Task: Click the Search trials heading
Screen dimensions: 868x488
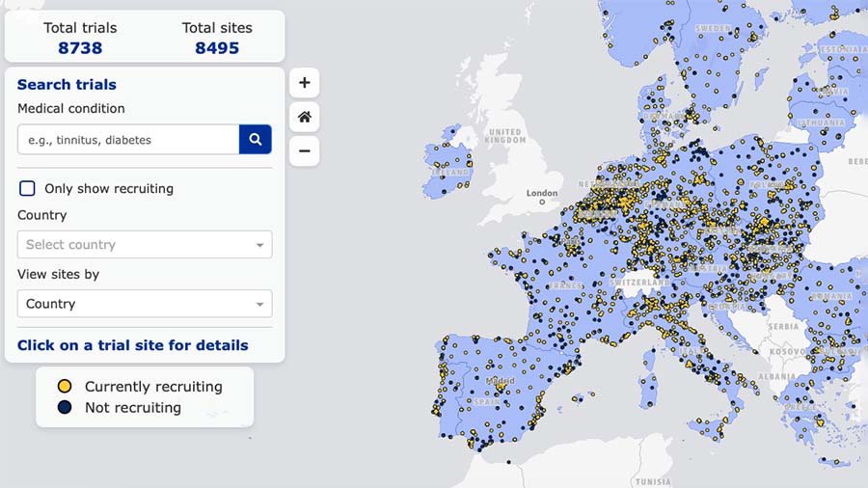Action: pyautogui.click(x=67, y=85)
